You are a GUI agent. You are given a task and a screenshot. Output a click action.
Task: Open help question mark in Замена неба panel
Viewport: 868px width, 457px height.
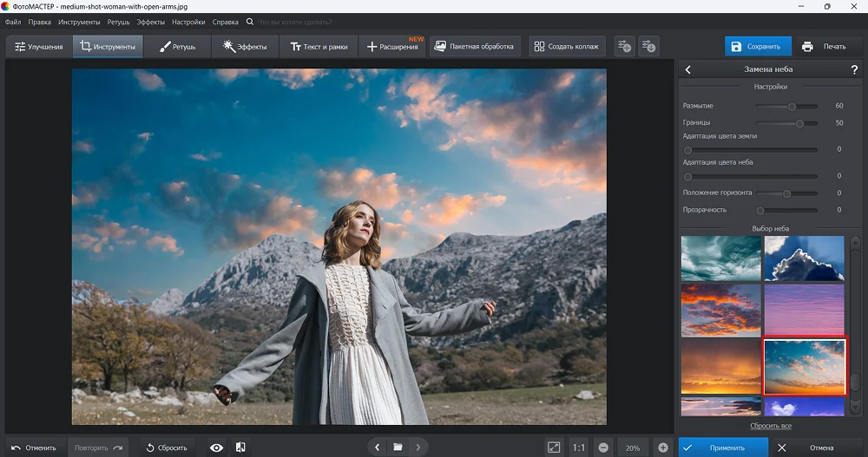click(x=854, y=69)
